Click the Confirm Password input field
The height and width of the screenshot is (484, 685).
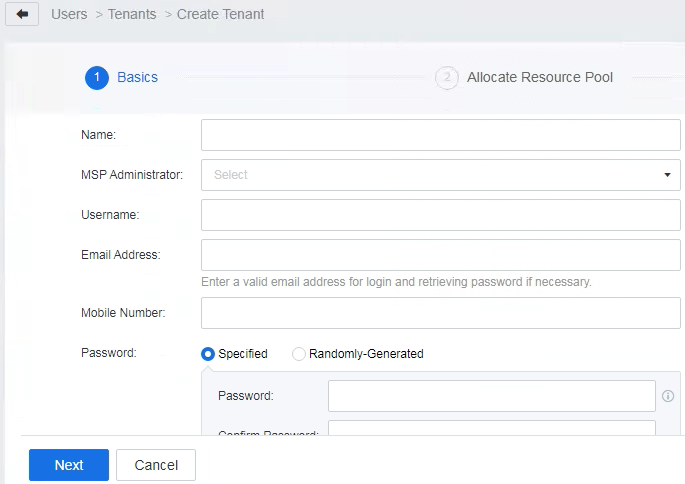pos(491,428)
